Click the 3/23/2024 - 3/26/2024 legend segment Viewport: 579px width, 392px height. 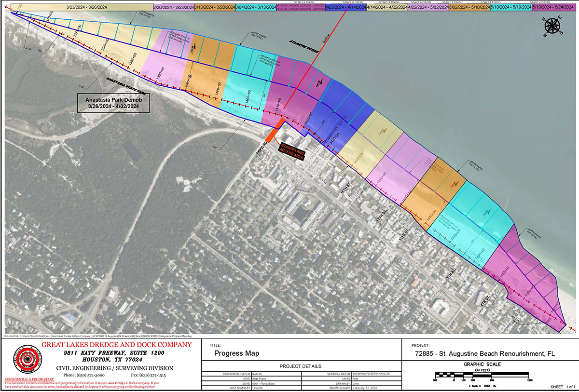coord(80,8)
